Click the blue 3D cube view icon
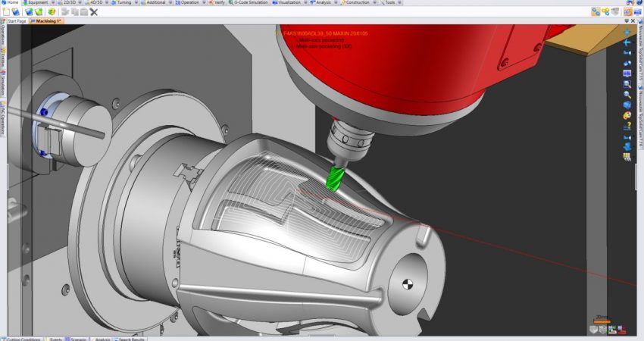Image resolution: width=644 pixels, height=341 pixels. 627,105
